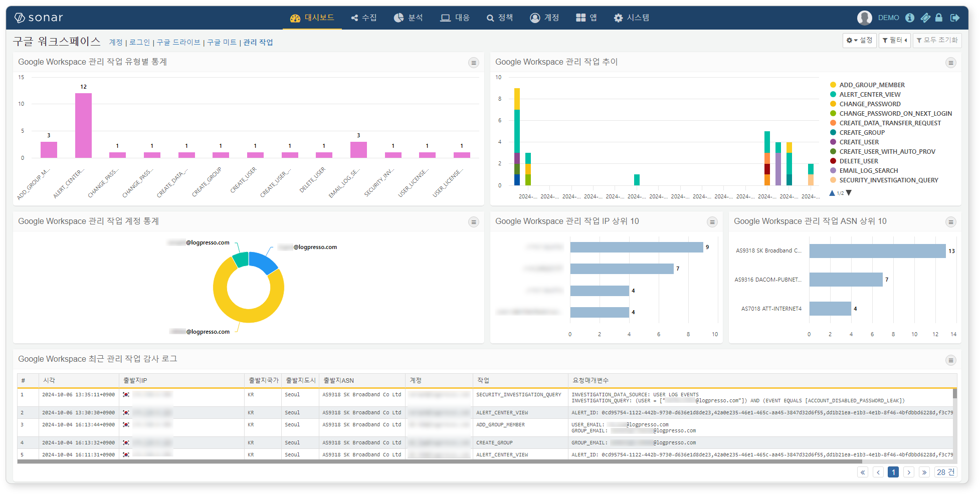Go to the 로그인 dashboard tab link
This screenshot has width=980, height=495.
click(x=139, y=42)
